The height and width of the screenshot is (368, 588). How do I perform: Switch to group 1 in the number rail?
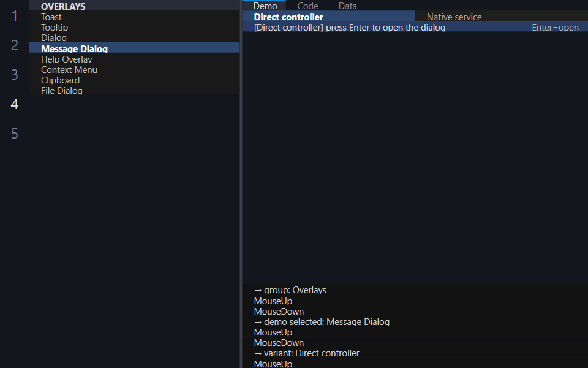15,16
